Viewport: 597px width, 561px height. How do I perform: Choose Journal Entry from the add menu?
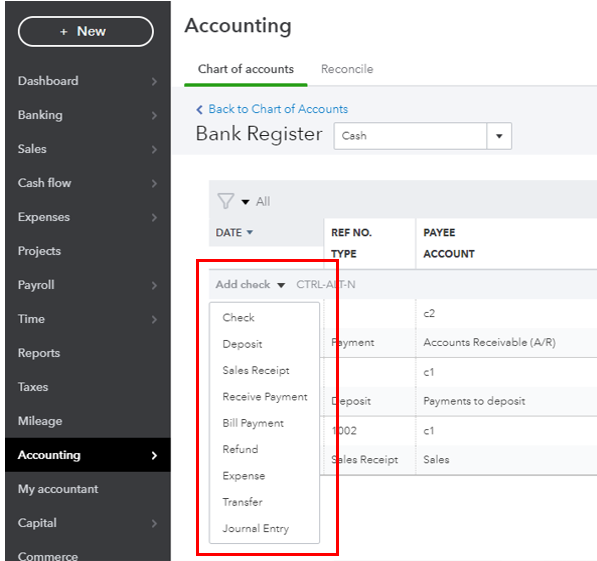256,529
